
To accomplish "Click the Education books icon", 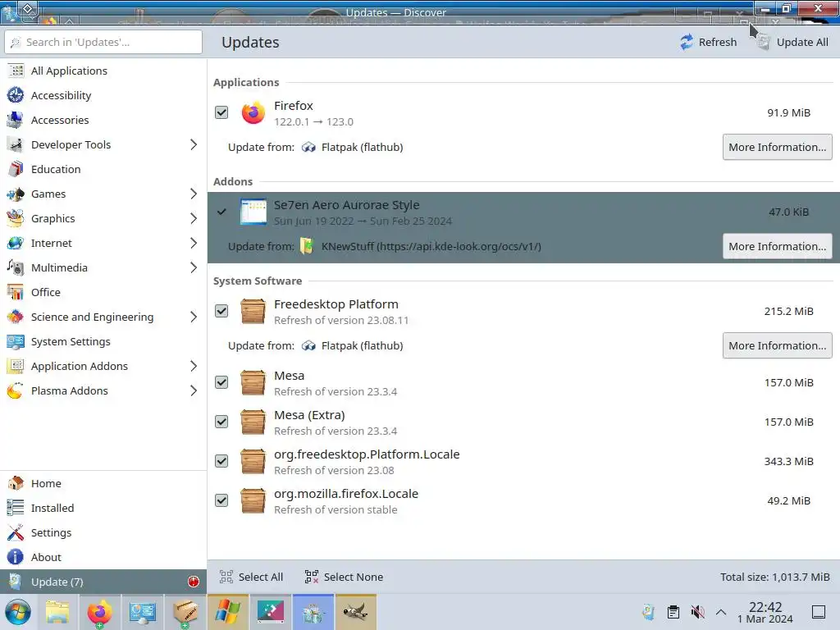I will pos(16,169).
